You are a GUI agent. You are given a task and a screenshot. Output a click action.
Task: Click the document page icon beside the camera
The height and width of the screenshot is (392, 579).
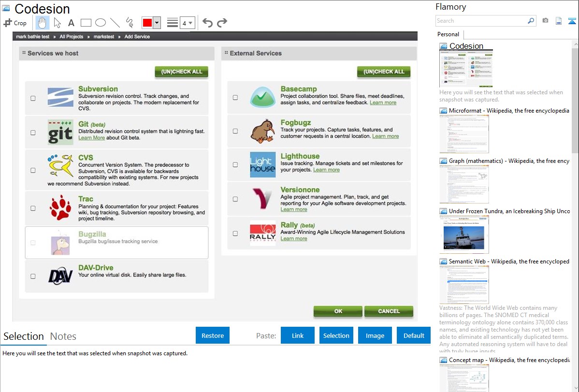[x=559, y=21]
